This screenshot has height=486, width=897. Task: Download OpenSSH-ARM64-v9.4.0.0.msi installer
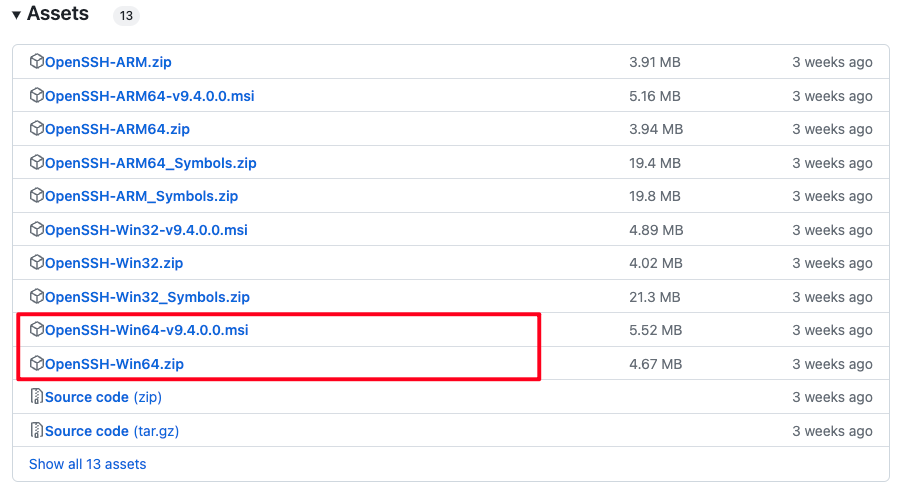pos(150,95)
